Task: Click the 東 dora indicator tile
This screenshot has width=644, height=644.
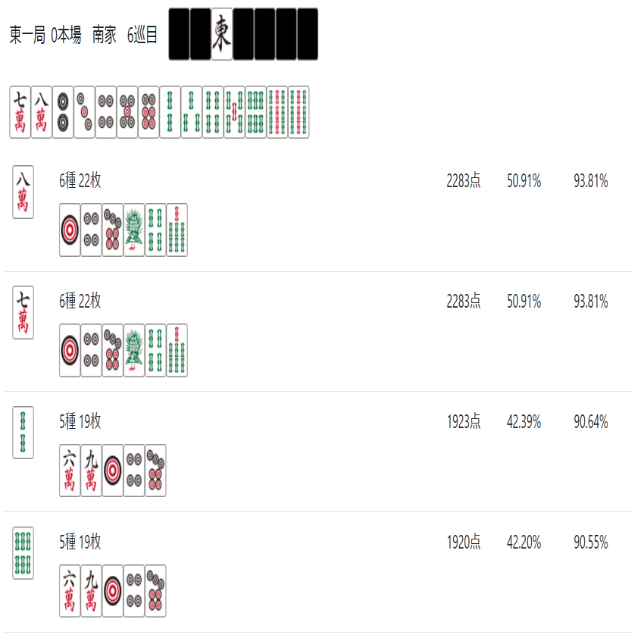Action: pyautogui.click(x=222, y=34)
